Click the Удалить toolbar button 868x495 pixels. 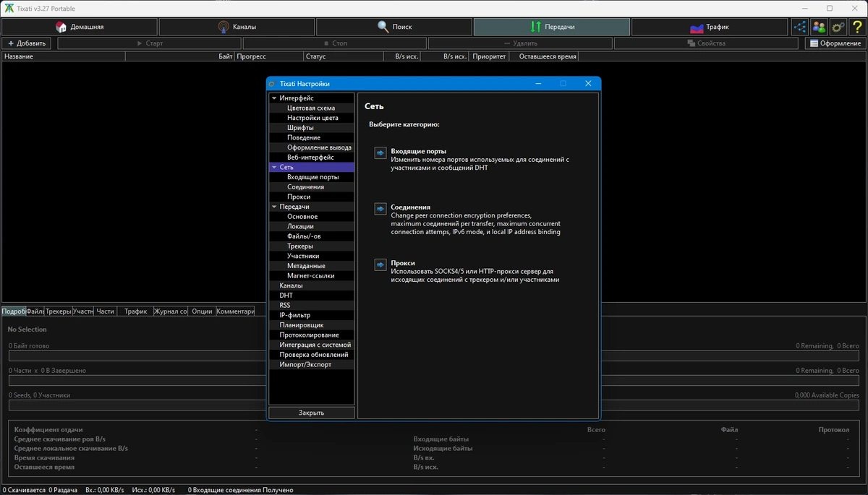tap(520, 43)
